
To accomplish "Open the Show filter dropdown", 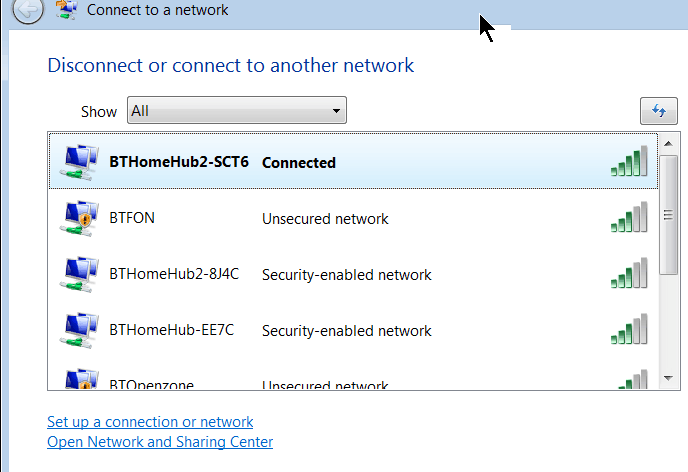I will (x=237, y=110).
